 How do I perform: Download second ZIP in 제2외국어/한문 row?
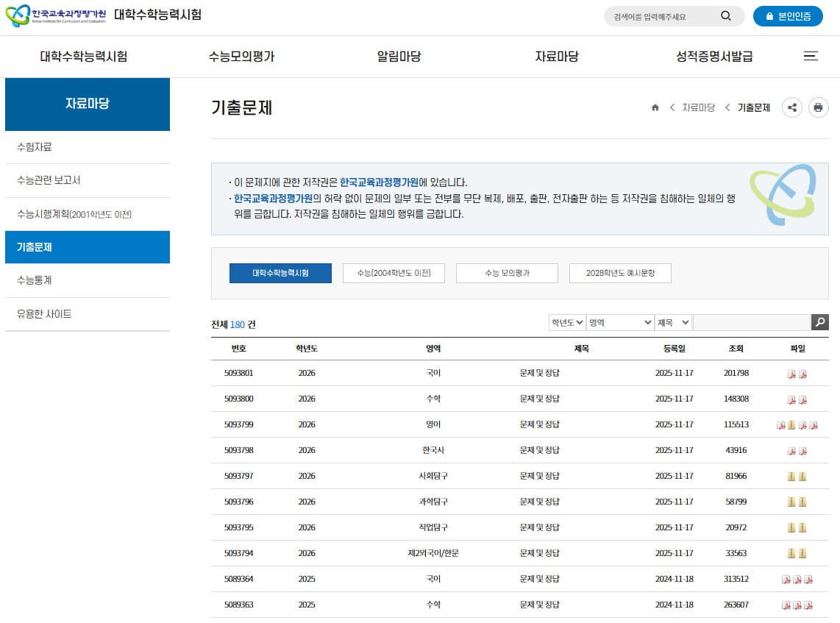802,554
